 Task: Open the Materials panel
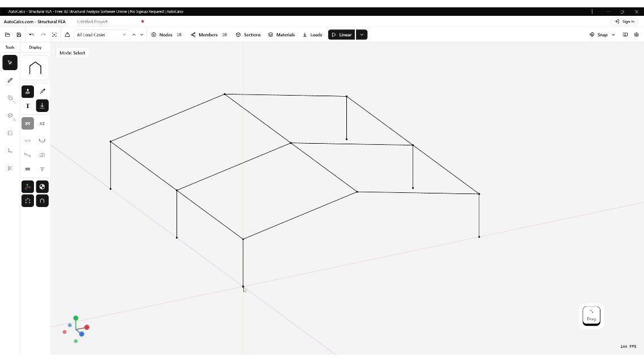281,35
